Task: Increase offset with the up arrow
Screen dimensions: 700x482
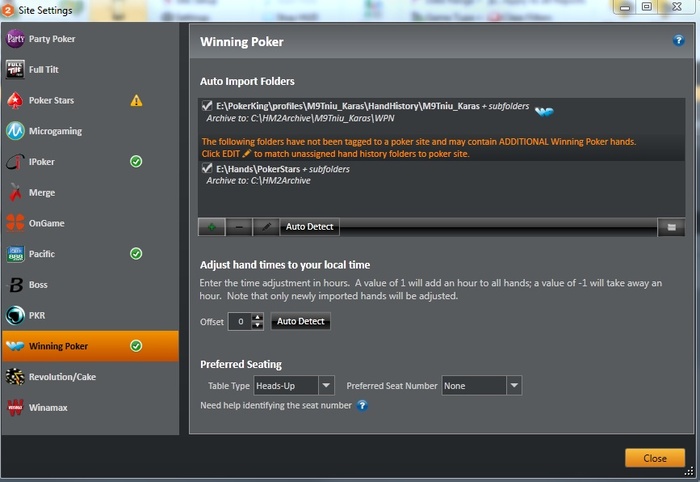Action: coord(257,317)
